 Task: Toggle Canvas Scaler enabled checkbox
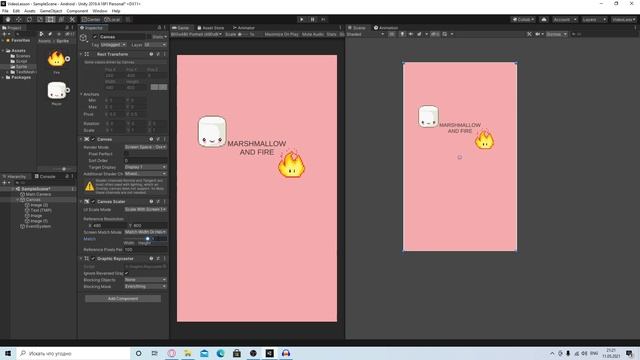pyautogui.click(x=93, y=202)
